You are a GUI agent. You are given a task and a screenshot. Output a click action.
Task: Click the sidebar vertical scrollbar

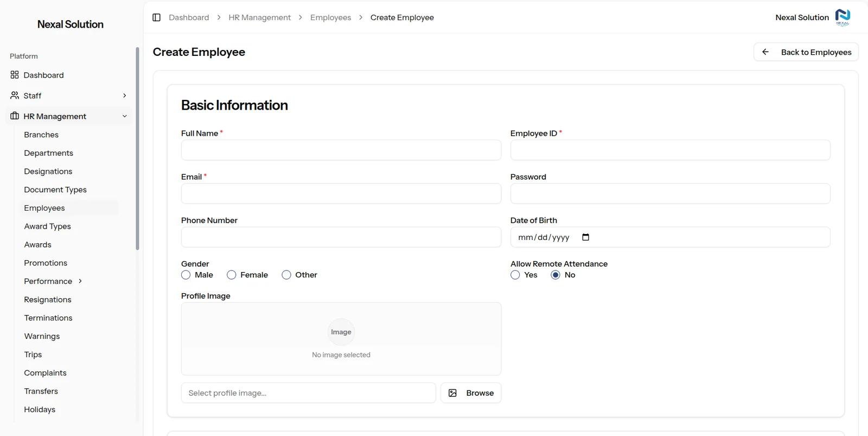click(137, 148)
